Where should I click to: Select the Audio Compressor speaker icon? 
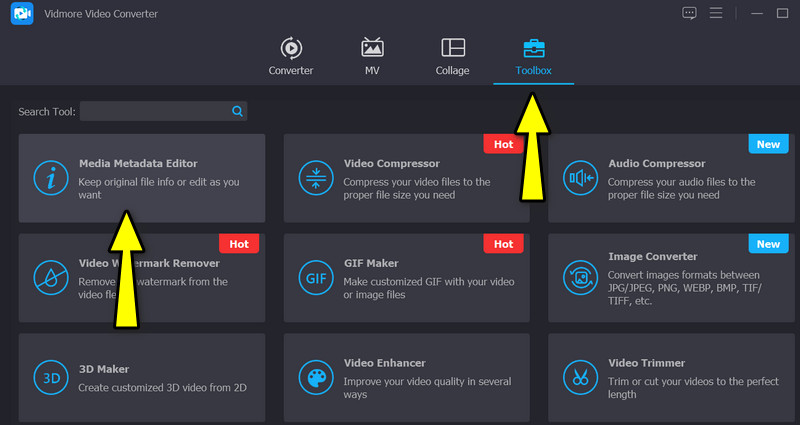pyautogui.click(x=580, y=178)
